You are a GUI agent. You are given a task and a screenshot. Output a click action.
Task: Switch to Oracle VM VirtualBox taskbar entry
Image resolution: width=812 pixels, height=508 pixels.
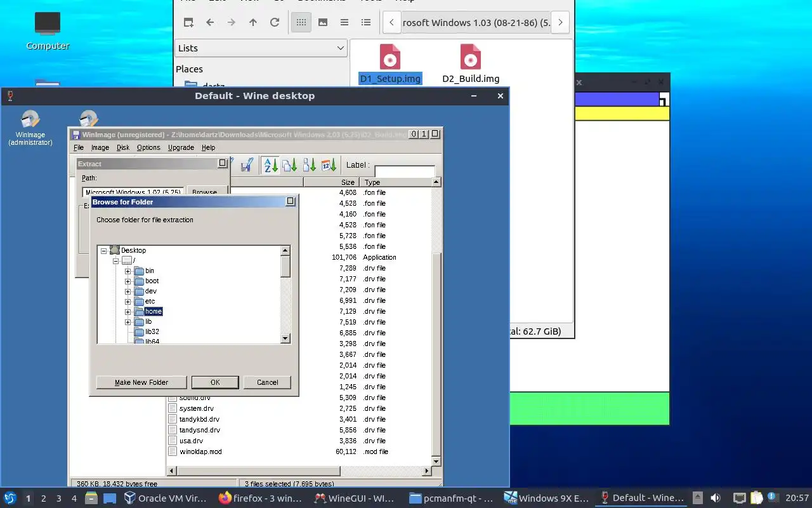tap(166, 498)
